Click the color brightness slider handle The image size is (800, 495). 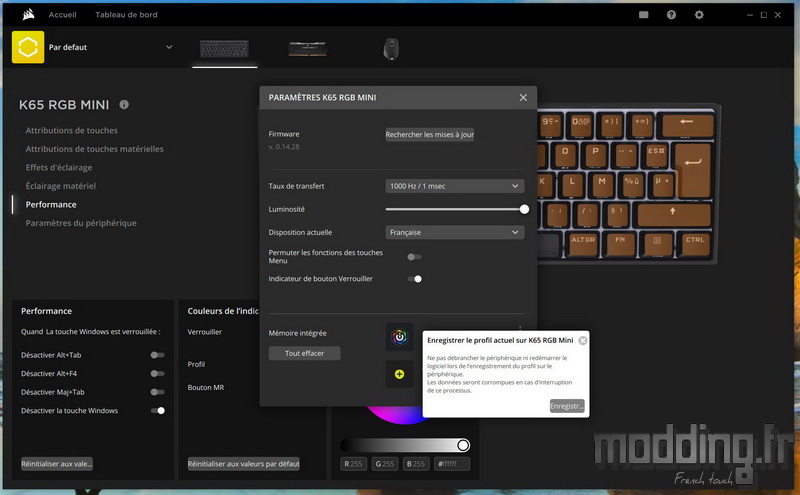463,446
